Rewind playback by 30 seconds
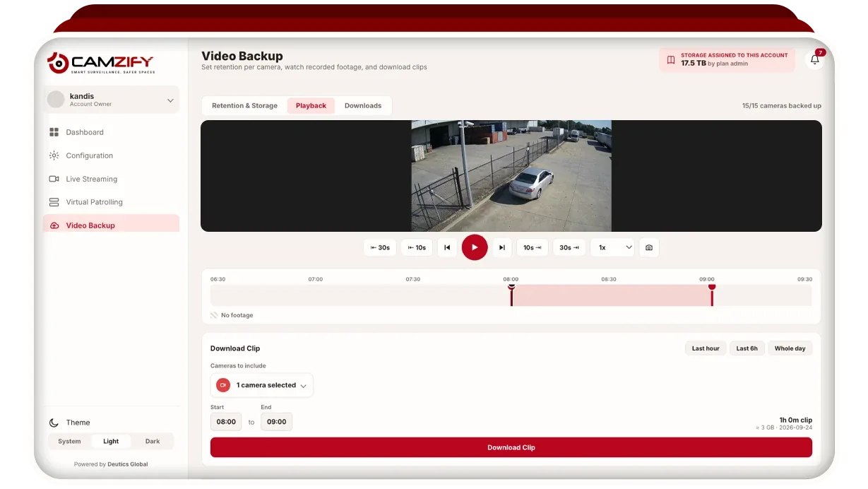This screenshot has width=868, height=489. pos(380,247)
